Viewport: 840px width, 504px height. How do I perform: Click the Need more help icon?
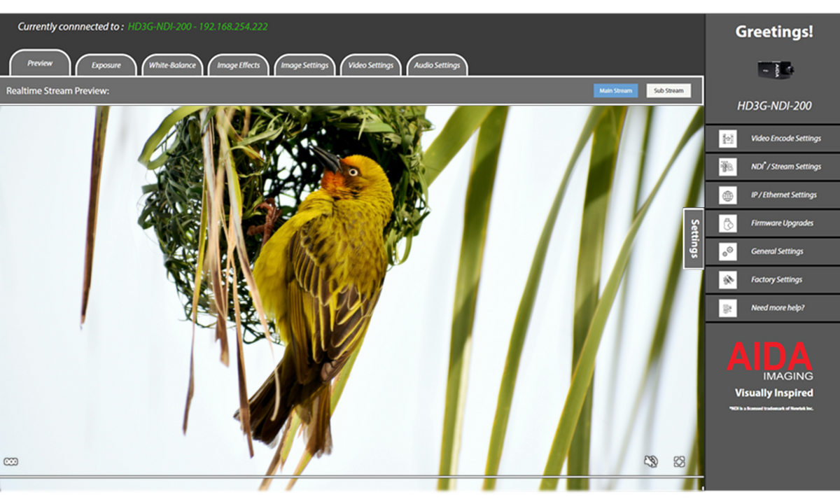(x=728, y=308)
